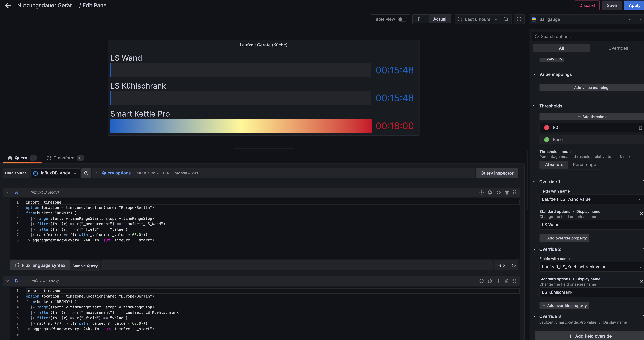This screenshot has width=644, height=340.
Task: Switch to the Transform tab
Action: click(64, 158)
